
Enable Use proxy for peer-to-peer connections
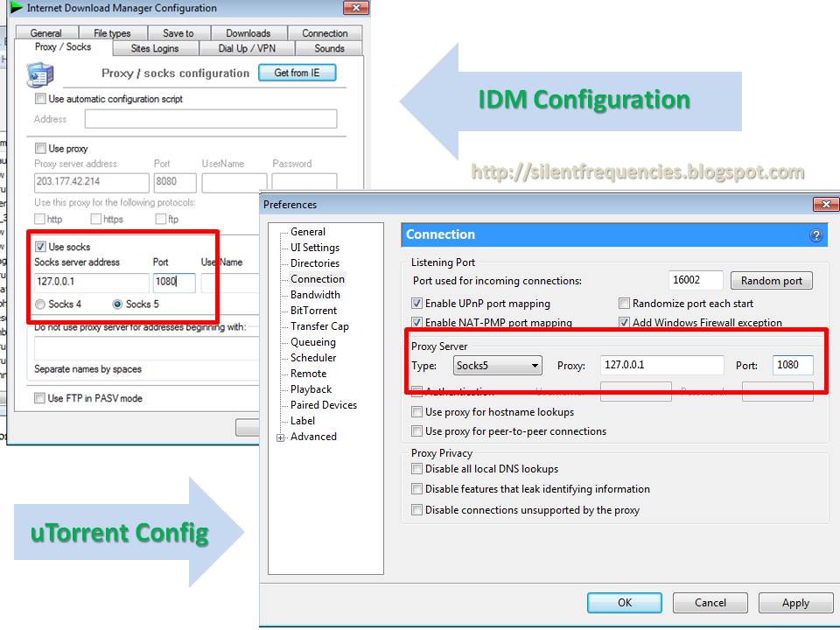pos(416,431)
